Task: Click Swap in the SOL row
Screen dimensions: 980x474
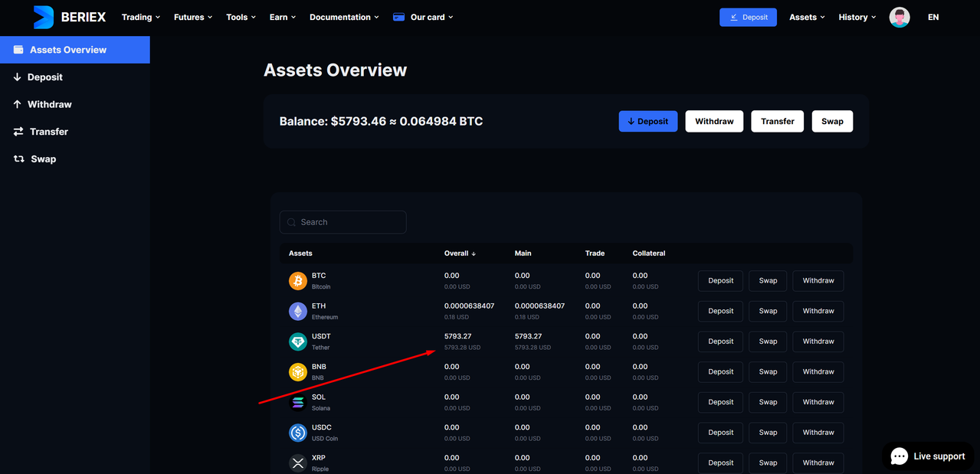Action: click(768, 402)
